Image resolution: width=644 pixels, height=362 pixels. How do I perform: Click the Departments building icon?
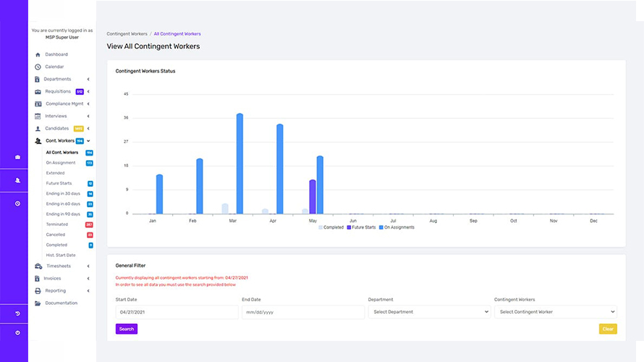point(37,80)
